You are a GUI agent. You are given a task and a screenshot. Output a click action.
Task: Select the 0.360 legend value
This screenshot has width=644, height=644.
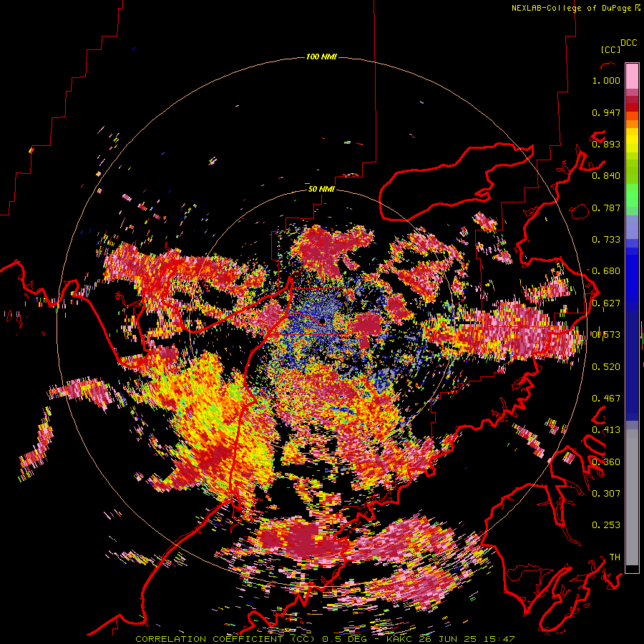(606, 462)
